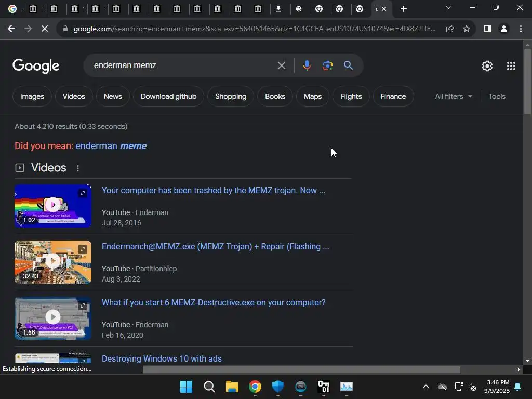Click the forward navigation arrow
532x399 pixels.
click(x=28, y=29)
